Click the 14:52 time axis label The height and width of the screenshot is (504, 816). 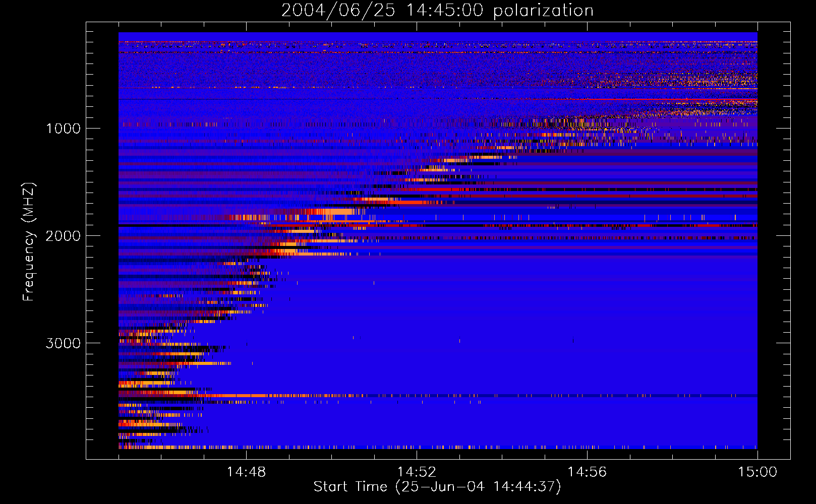pos(417,472)
